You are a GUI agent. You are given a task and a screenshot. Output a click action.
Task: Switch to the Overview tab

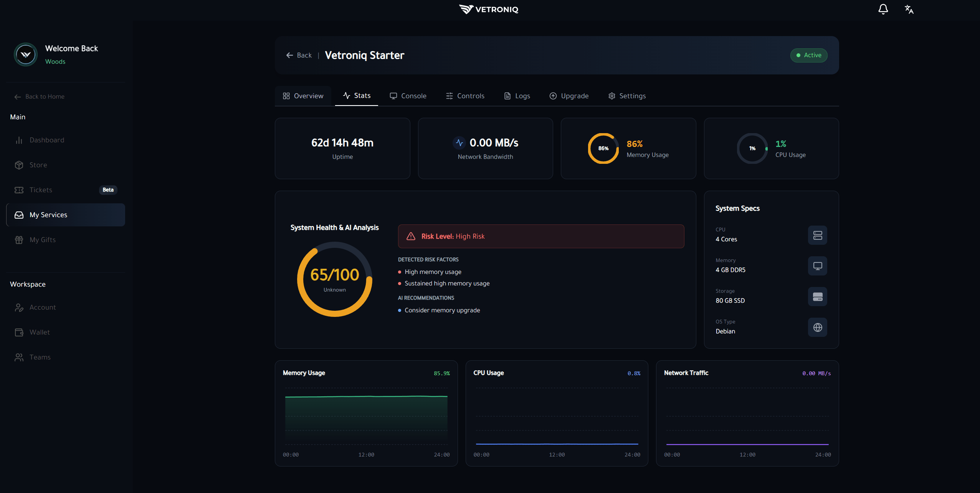click(303, 96)
